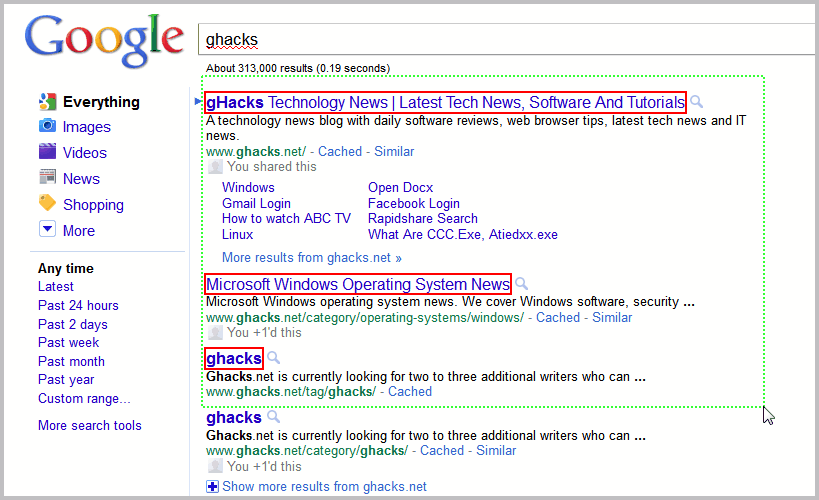Click www.ghacks.net/ green URL
819x500 pixels.
click(256, 152)
